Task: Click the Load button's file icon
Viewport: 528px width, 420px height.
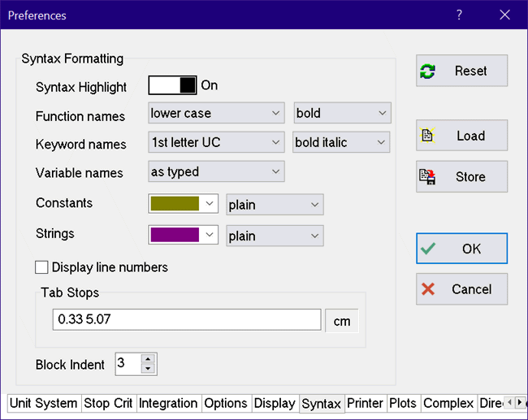Action: point(427,136)
